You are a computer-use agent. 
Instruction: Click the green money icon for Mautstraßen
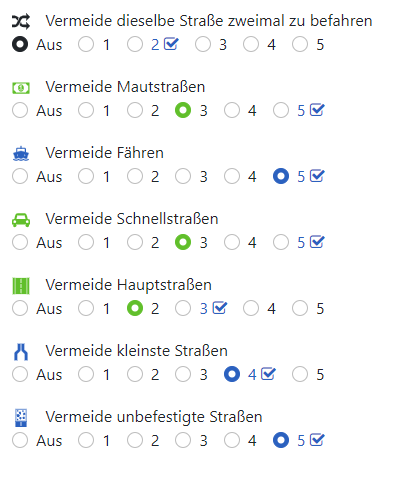(x=21, y=88)
